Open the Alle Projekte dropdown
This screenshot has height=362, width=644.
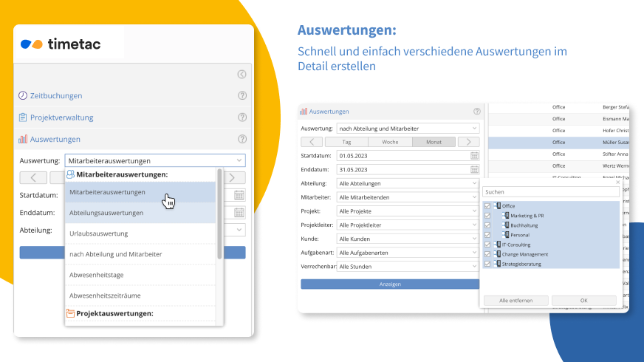point(408,211)
